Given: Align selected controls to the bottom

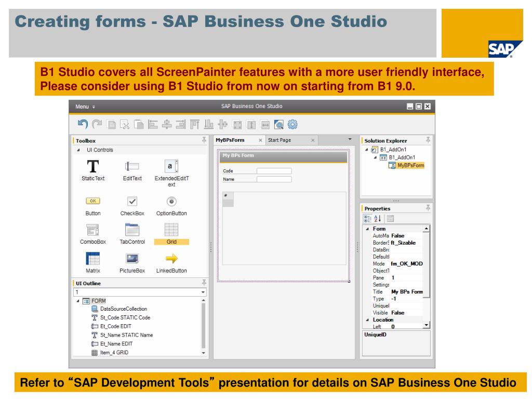Looking at the screenshot, I should [x=208, y=125].
